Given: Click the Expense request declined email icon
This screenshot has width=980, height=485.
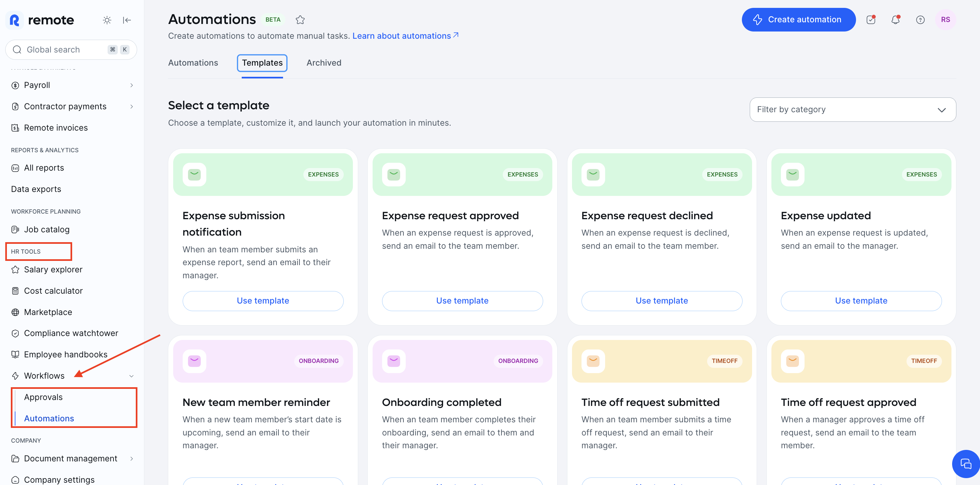Looking at the screenshot, I should [x=593, y=175].
